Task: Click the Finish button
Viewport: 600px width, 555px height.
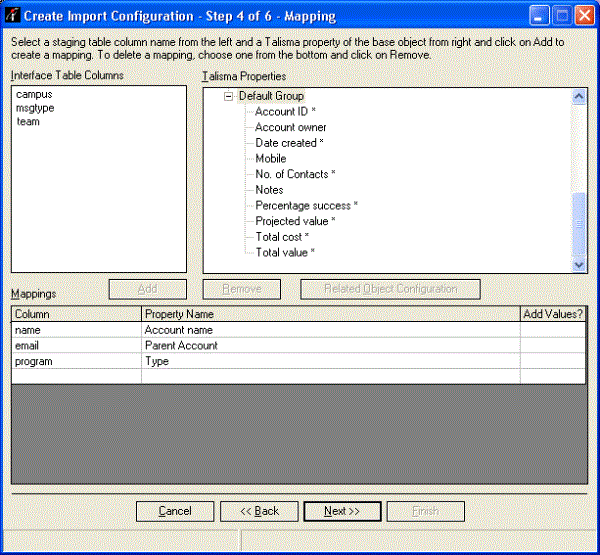Action: click(426, 511)
